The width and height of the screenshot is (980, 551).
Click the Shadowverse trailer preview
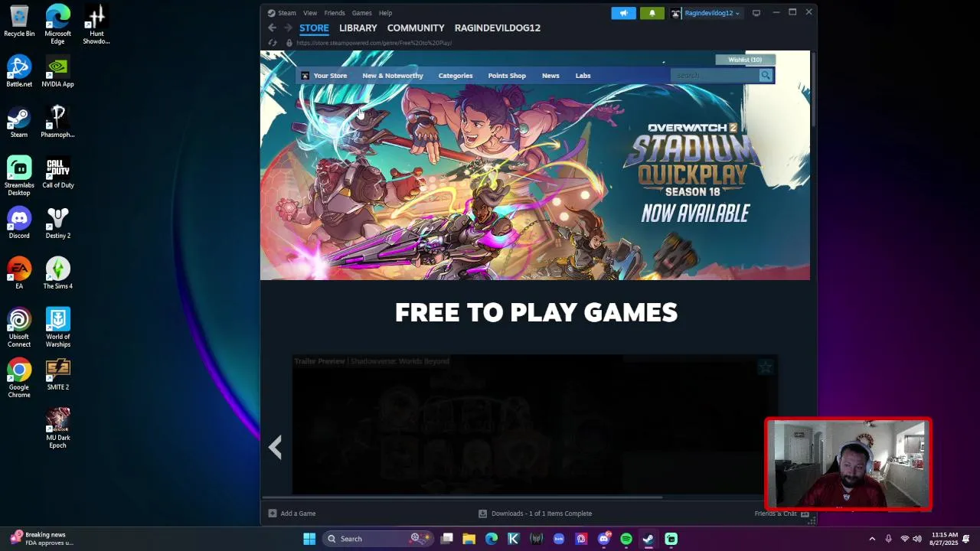tap(534, 425)
